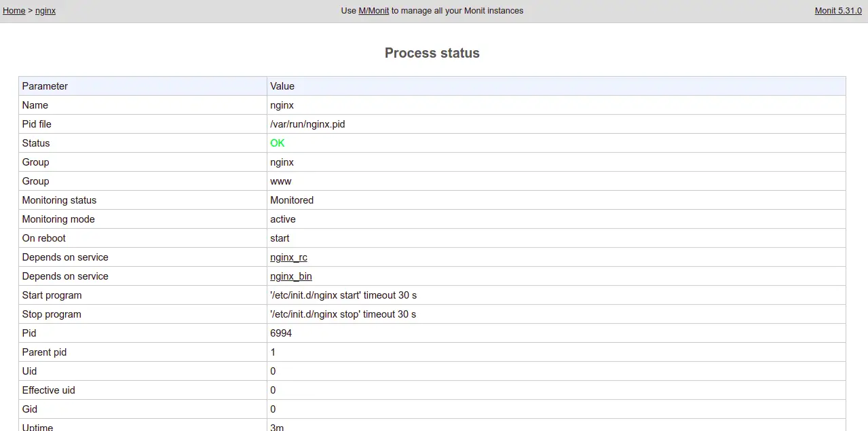
Task: Click the Effective uid label
Action: (x=49, y=390)
